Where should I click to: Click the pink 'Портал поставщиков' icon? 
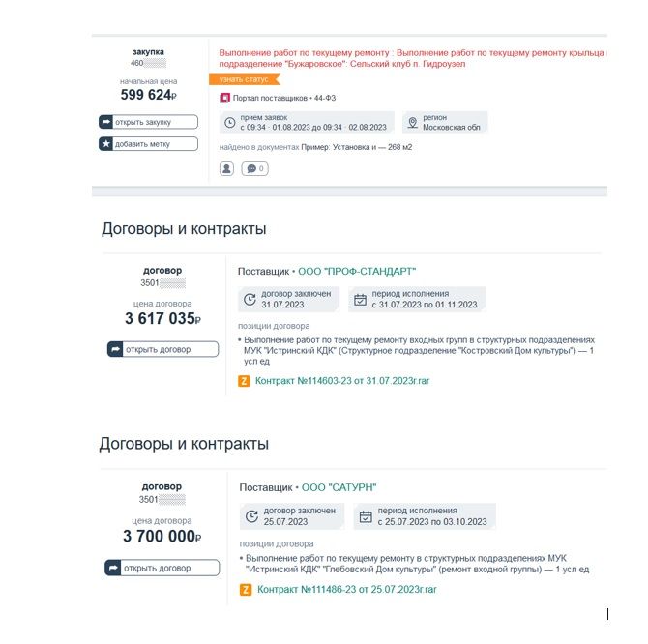225,98
